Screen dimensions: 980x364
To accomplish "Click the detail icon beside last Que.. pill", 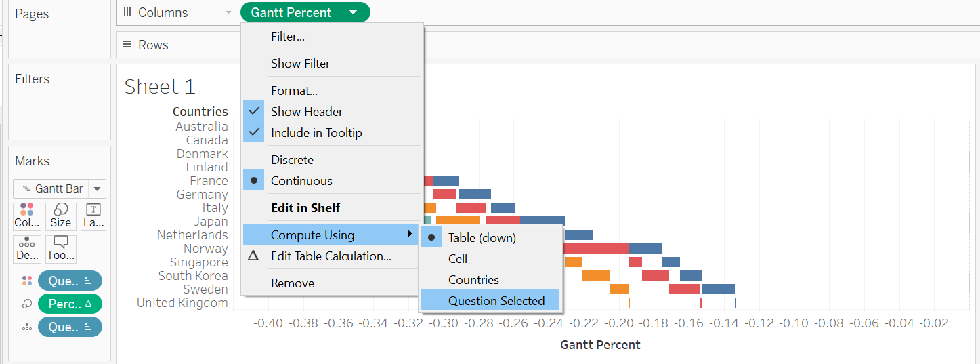I will tap(27, 327).
